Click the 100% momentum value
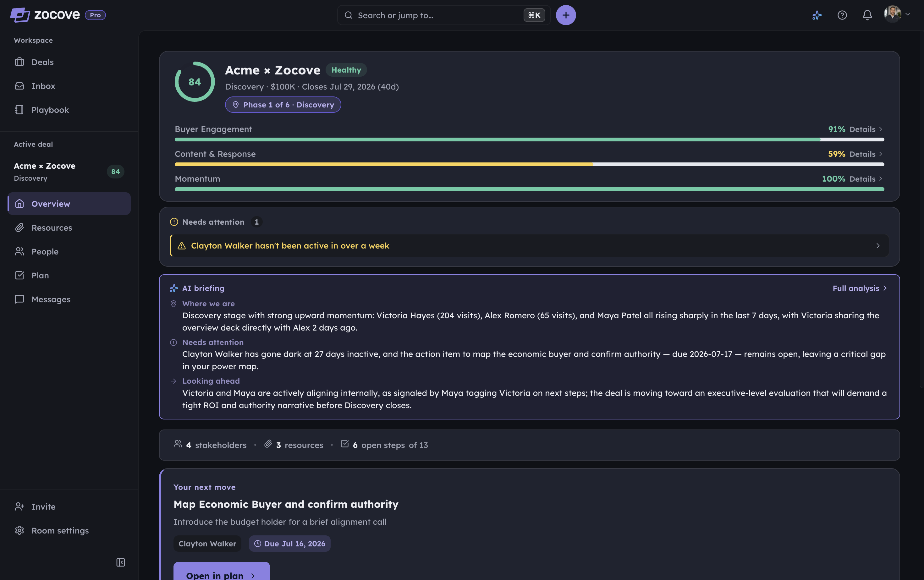924x580 pixels. click(x=833, y=179)
